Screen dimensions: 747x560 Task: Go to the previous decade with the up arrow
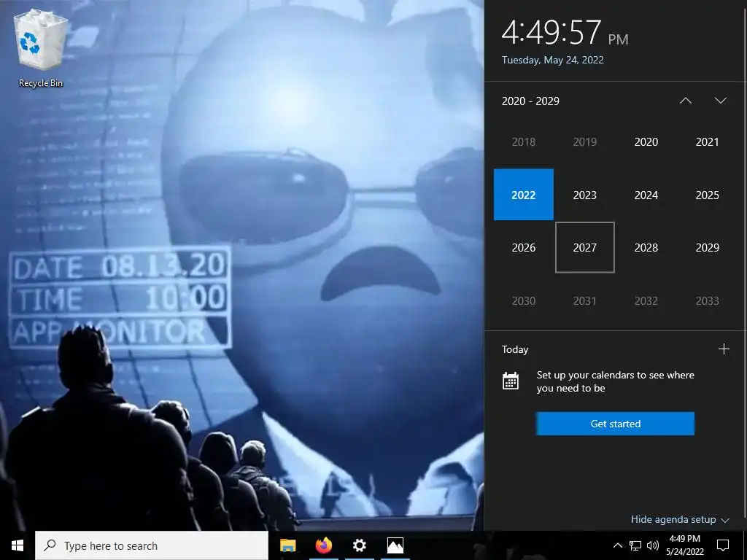point(685,101)
